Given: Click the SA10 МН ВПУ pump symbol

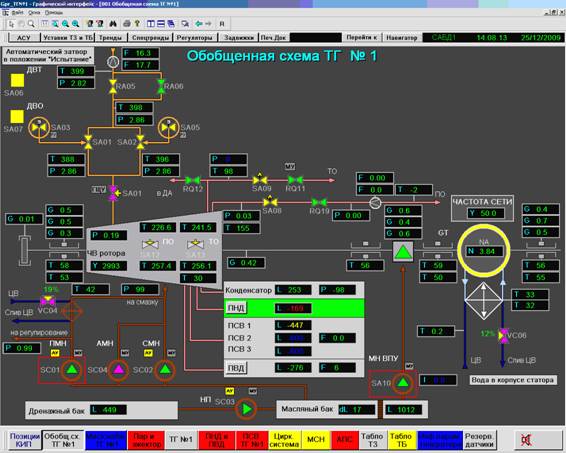Looking at the screenshot, I should click(x=402, y=383).
